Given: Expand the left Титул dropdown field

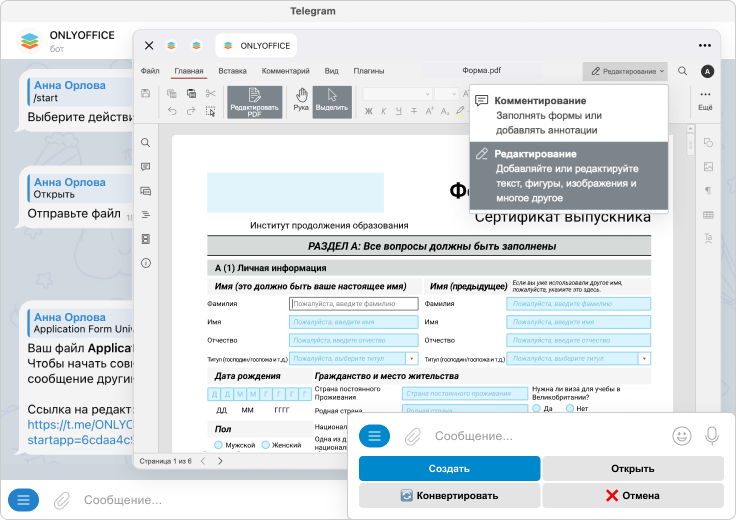Looking at the screenshot, I should coord(412,359).
